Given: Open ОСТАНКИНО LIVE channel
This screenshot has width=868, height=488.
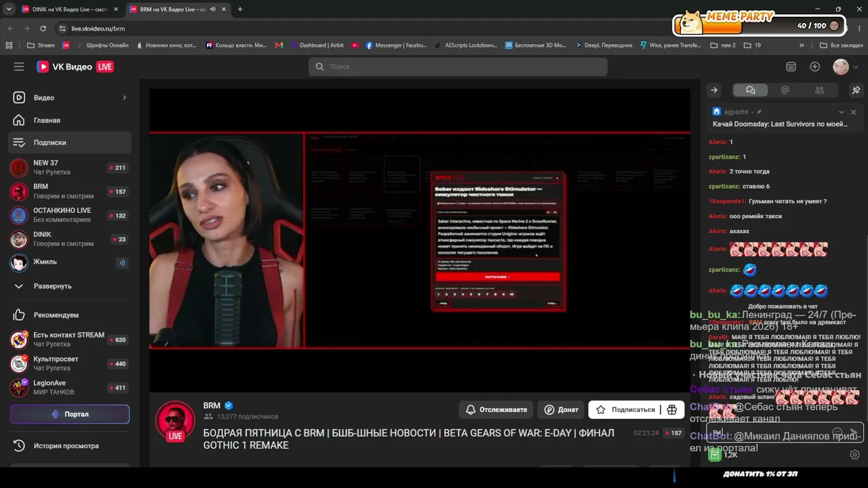Looking at the screenshot, I should tap(69, 215).
